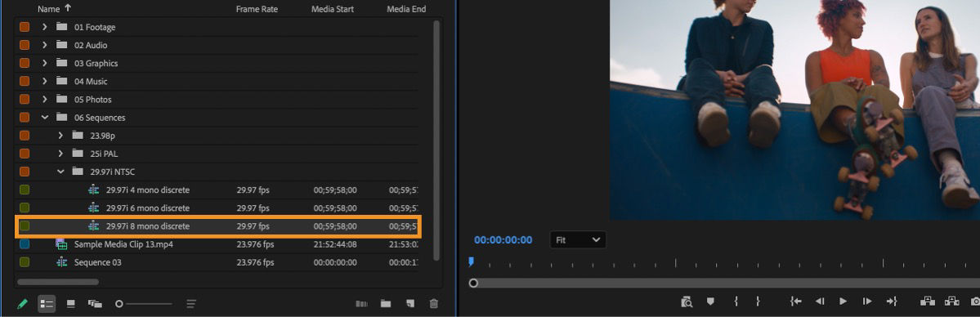Click the 23.98p folder icon

coord(78,136)
